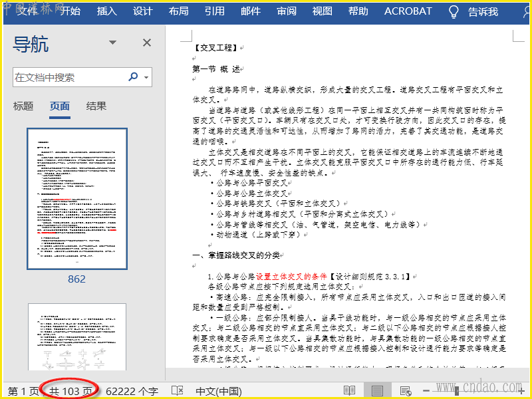This screenshot has width=532, height=399.
Task: Switch to Read Mode view icon
Action: point(350,390)
